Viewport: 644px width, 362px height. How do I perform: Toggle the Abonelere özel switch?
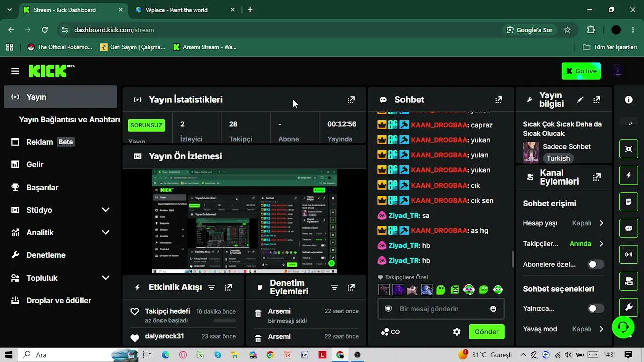tap(596, 264)
